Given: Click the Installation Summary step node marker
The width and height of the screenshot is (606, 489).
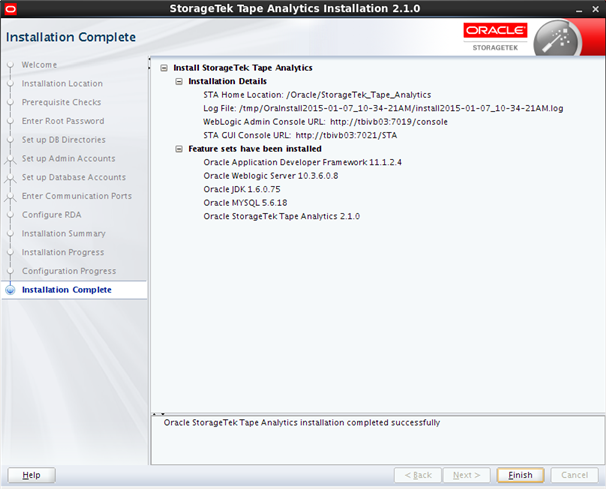Looking at the screenshot, I should (10, 233).
